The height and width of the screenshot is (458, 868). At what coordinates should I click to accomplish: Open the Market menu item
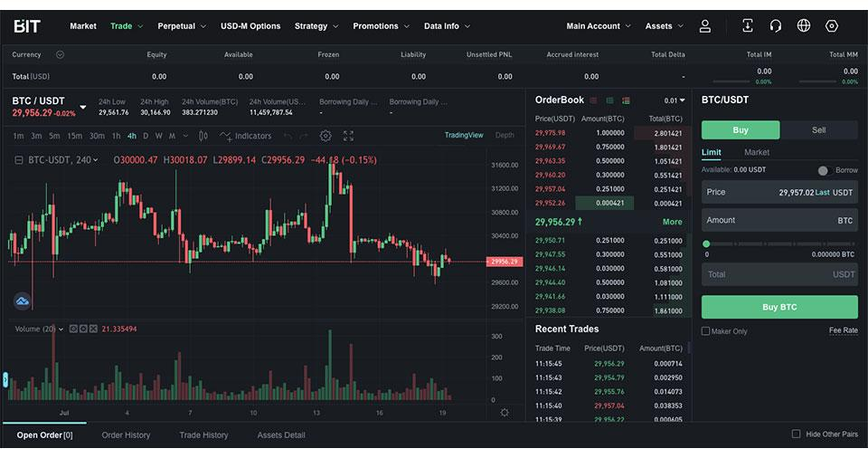(83, 26)
